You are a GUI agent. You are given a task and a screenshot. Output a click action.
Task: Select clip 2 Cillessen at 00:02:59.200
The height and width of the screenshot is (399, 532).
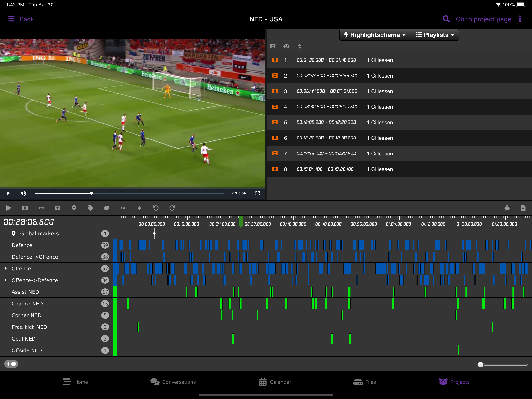click(x=399, y=76)
